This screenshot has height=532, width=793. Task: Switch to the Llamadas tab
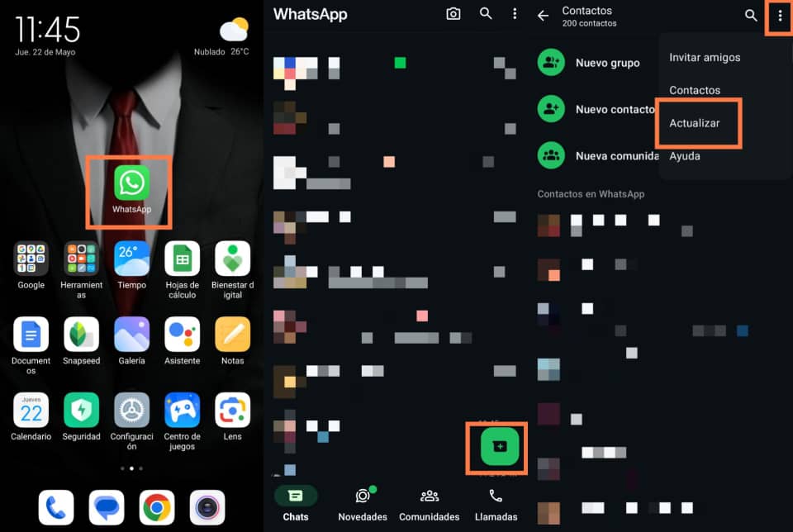point(496,504)
